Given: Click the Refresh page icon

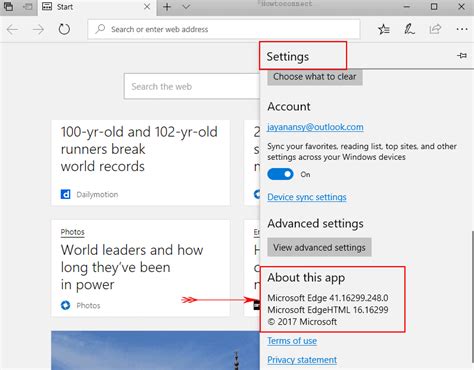Looking at the screenshot, I should coord(64,29).
